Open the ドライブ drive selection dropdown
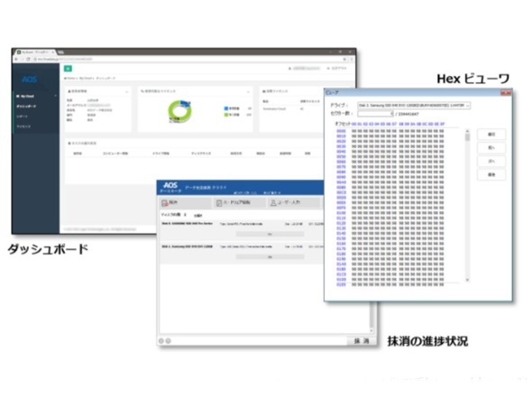The image size is (532, 399). (414, 106)
